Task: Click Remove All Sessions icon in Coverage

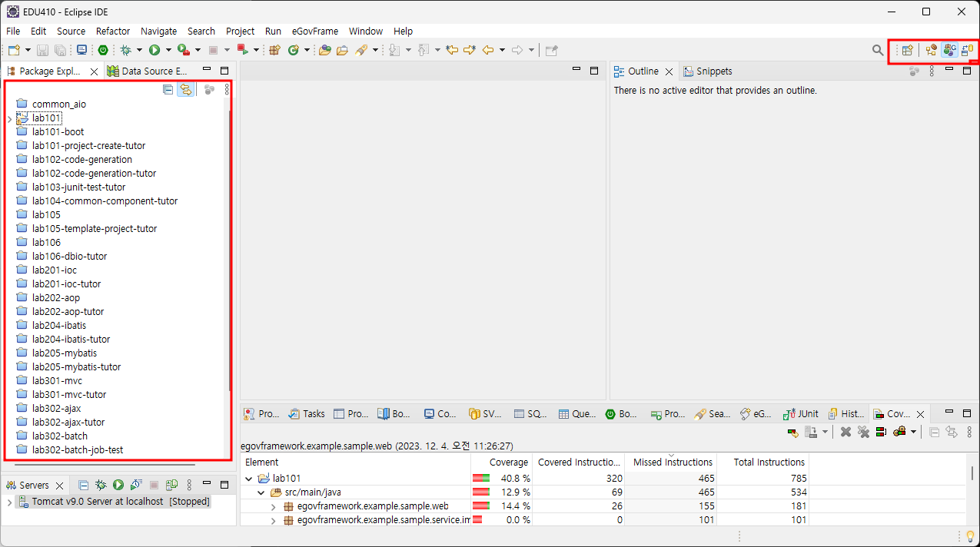Action: [x=863, y=432]
